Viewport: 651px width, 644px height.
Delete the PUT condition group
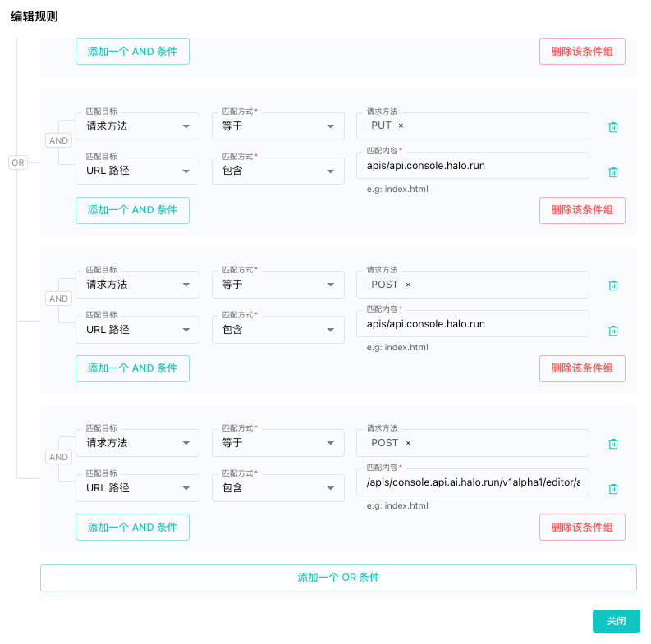point(582,210)
